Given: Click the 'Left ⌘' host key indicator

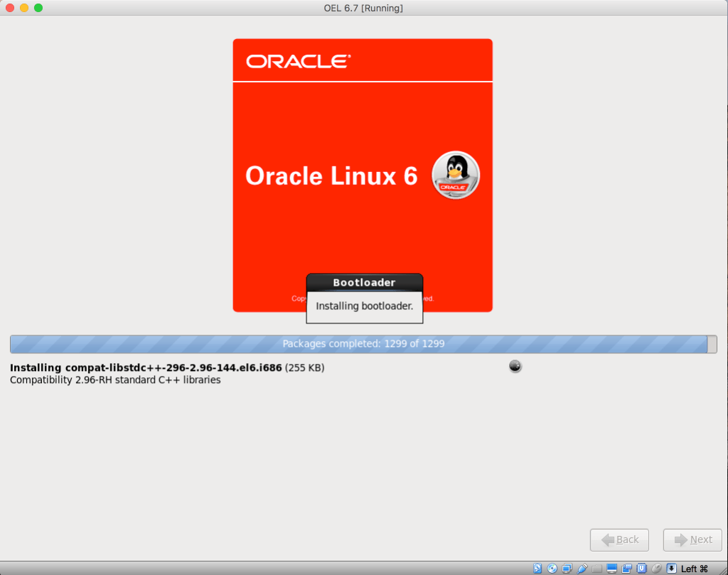Looking at the screenshot, I should click(694, 569).
